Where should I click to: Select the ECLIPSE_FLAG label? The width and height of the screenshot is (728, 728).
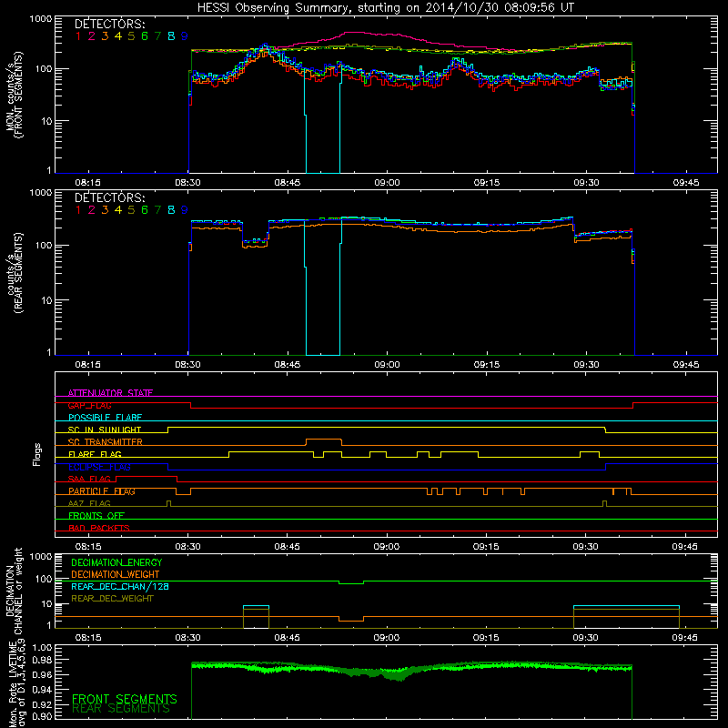99,467
